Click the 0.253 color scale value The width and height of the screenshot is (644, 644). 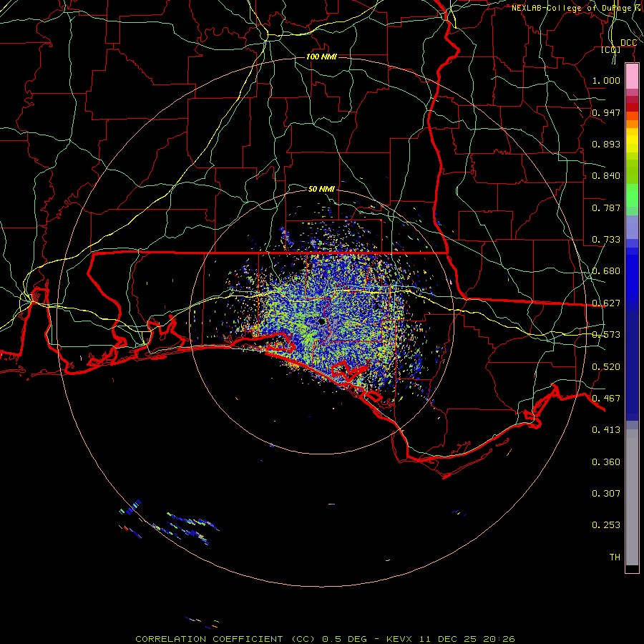(x=606, y=525)
